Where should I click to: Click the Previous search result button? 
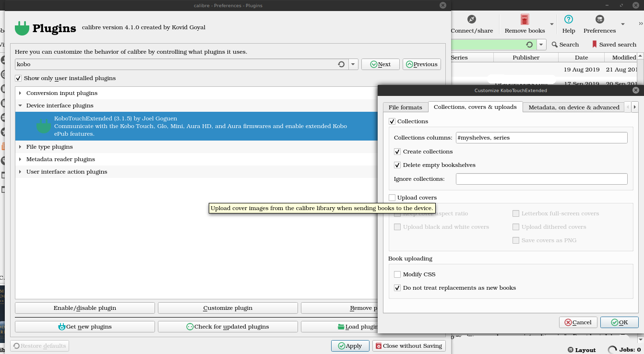pyautogui.click(x=422, y=64)
